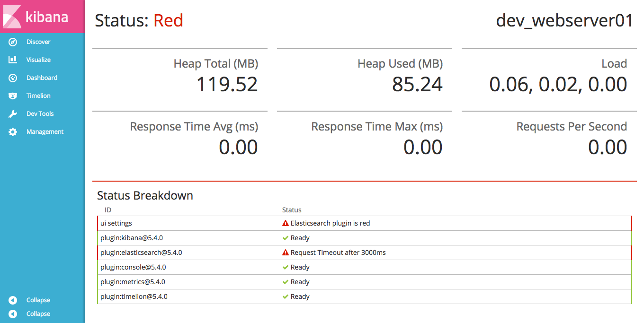Click green checkmark in plugin:metrics row
The image size is (644, 323).
coord(285,282)
